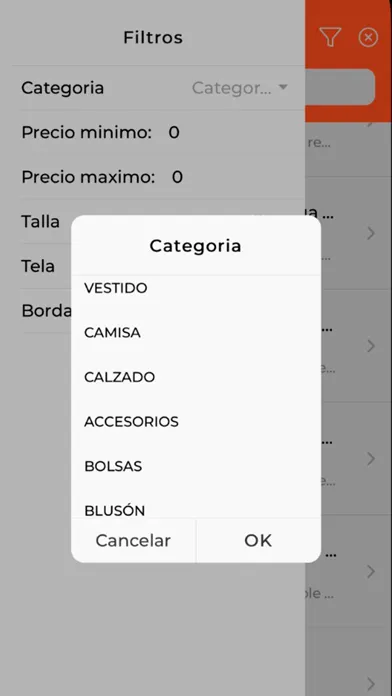Edit the Precio minimo value field
This screenshot has width=392, height=696.
(x=174, y=132)
